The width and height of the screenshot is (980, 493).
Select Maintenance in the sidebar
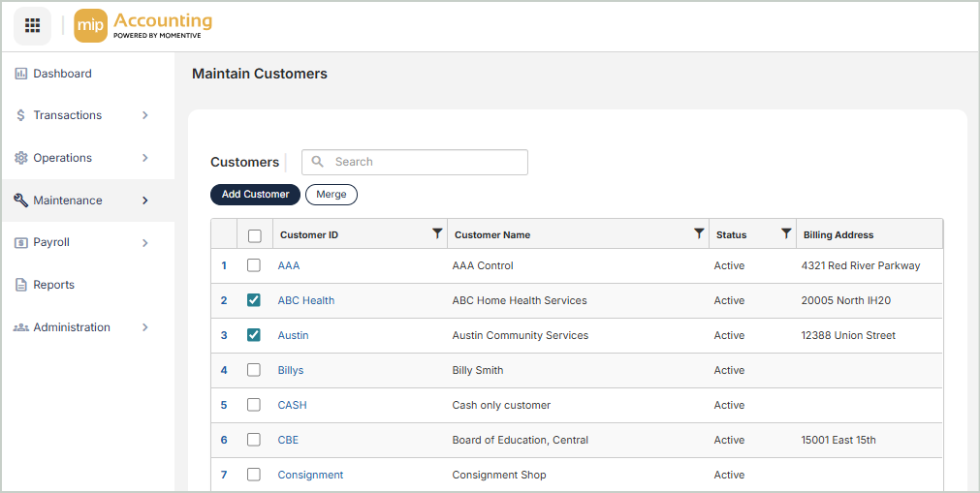click(68, 200)
